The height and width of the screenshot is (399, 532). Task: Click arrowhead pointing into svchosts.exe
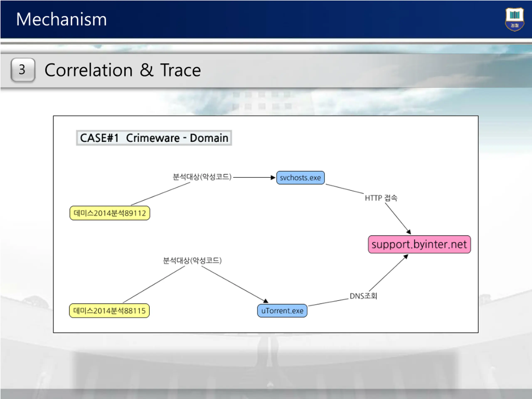[273, 177]
